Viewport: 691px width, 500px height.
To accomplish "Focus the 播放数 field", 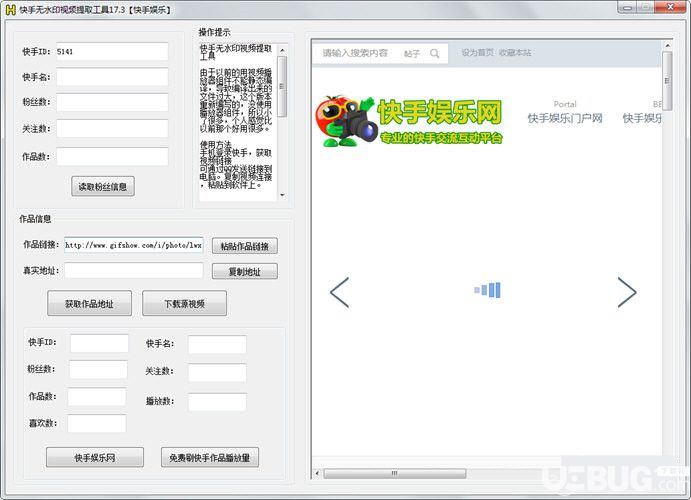I will click(x=217, y=402).
